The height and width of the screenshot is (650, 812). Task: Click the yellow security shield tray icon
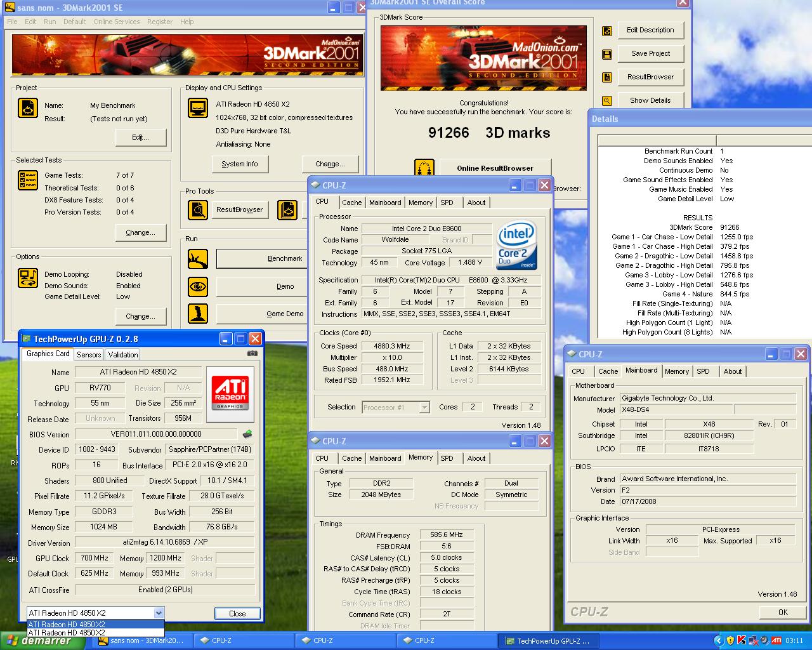pos(730,640)
